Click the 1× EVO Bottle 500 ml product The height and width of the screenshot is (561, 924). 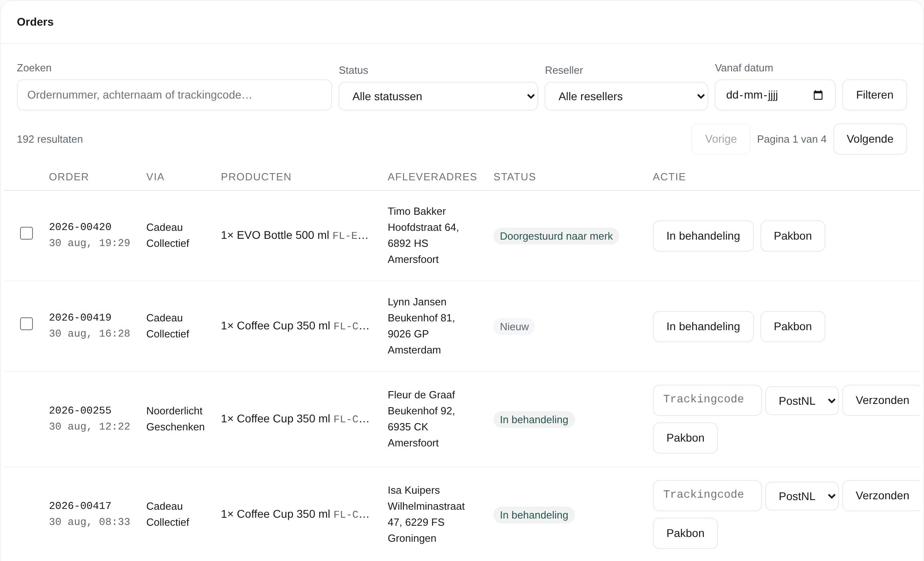(295, 235)
